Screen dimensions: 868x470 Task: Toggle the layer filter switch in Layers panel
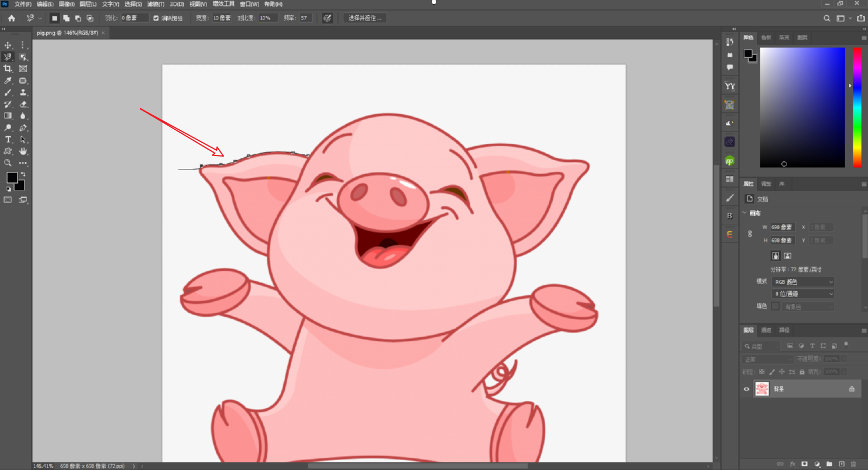coord(846,345)
